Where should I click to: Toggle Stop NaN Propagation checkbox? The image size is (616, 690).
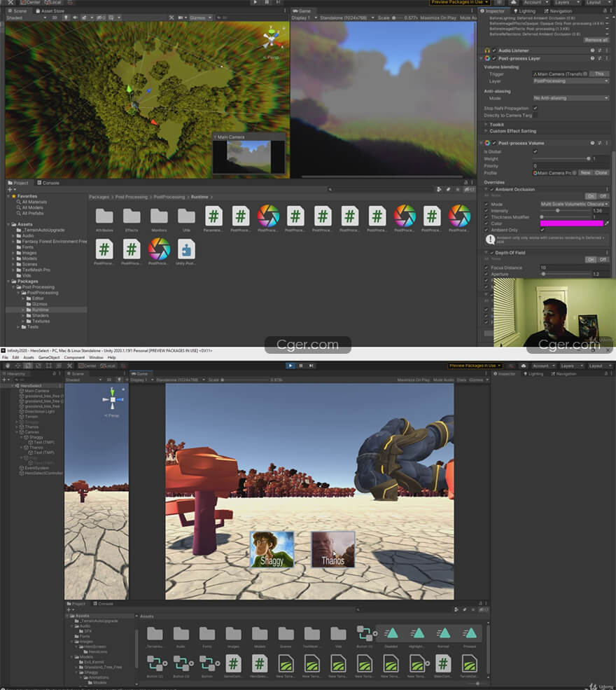click(535, 109)
